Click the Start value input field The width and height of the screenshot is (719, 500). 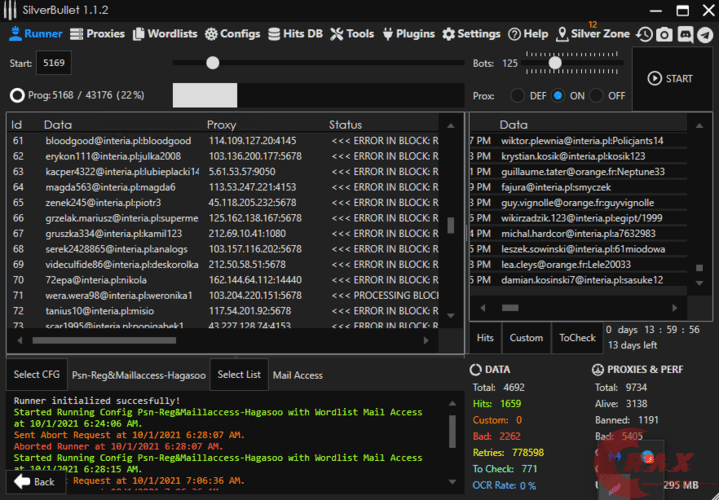click(53, 64)
